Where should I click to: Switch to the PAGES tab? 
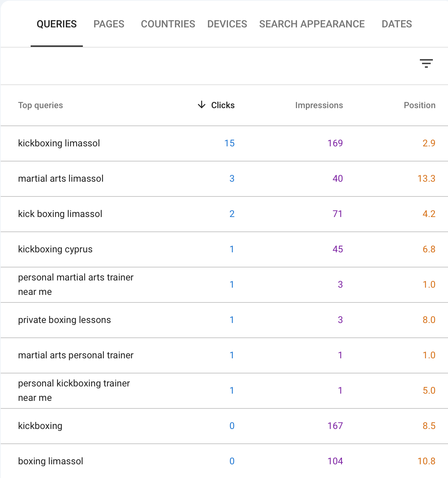pos(109,24)
